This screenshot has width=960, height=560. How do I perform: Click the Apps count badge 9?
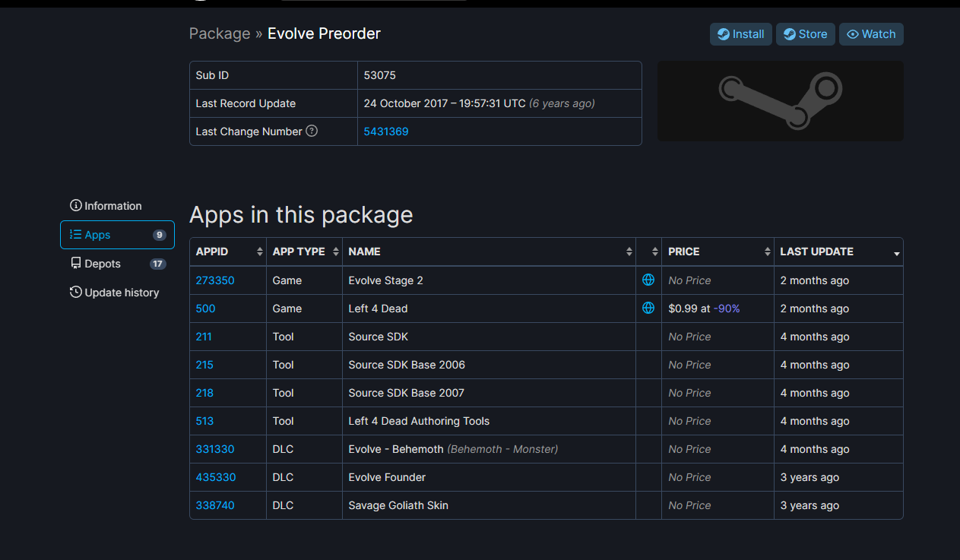159,235
